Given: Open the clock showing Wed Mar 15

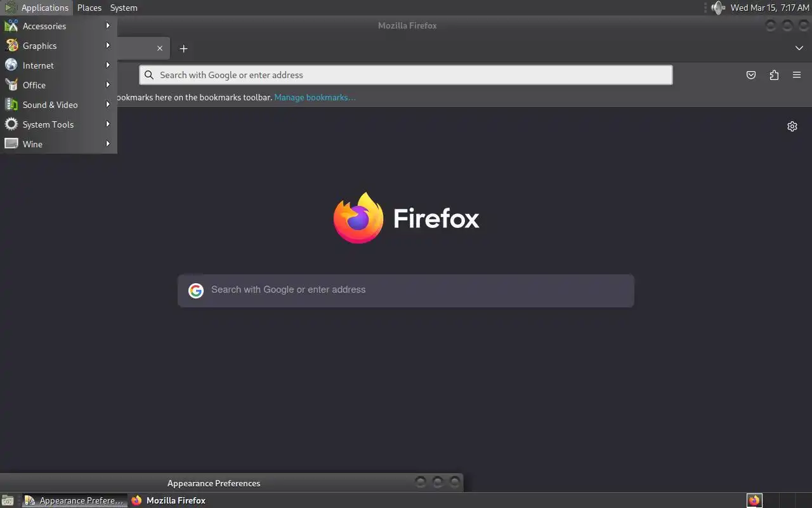Looking at the screenshot, I should click(769, 8).
